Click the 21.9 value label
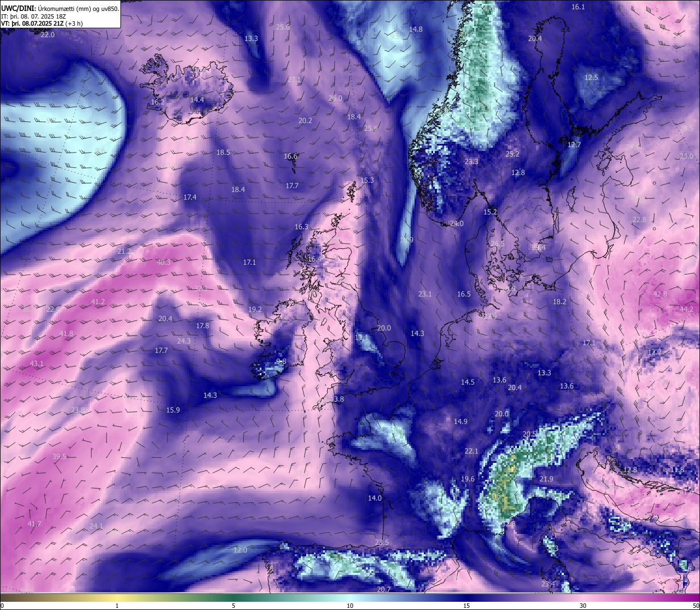 point(546,479)
